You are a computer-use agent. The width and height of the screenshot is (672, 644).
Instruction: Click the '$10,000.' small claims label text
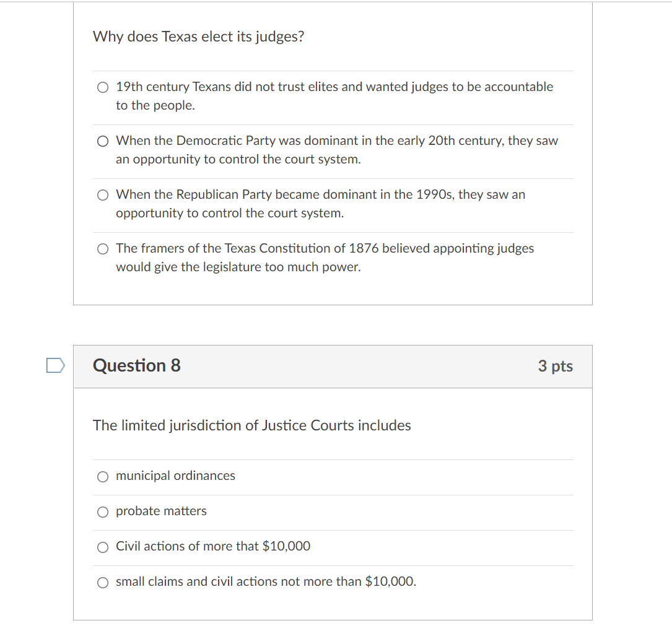[x=390, y=581]
